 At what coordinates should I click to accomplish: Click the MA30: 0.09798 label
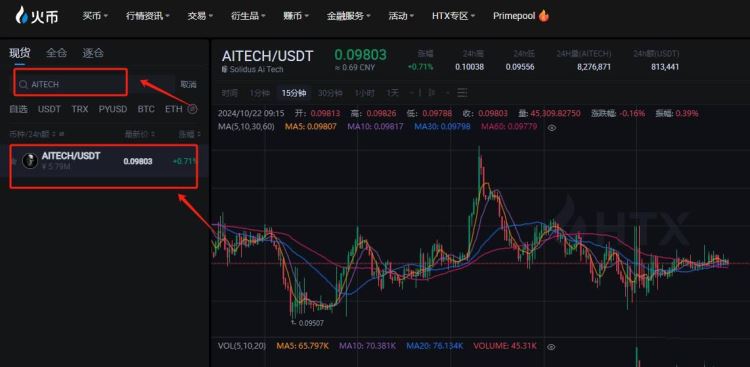[x=442, y=127]
